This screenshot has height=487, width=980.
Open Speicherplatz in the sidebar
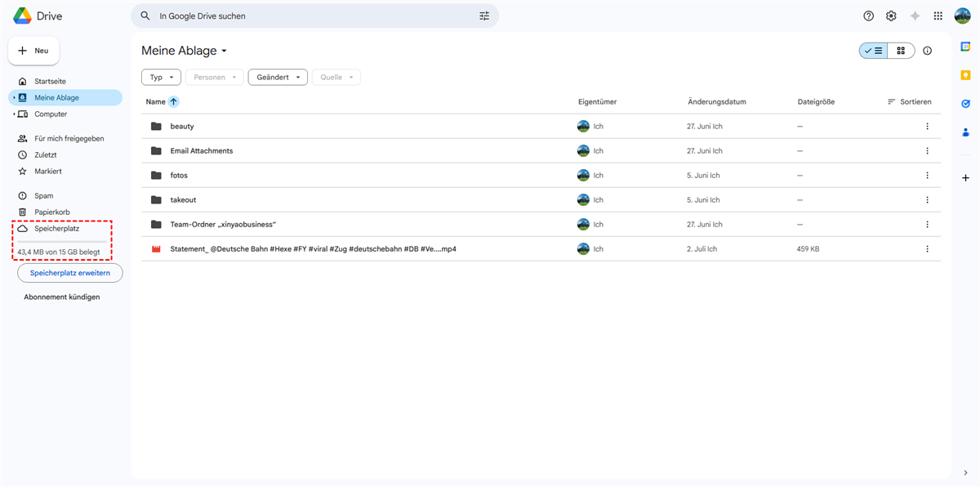[57, 229]
